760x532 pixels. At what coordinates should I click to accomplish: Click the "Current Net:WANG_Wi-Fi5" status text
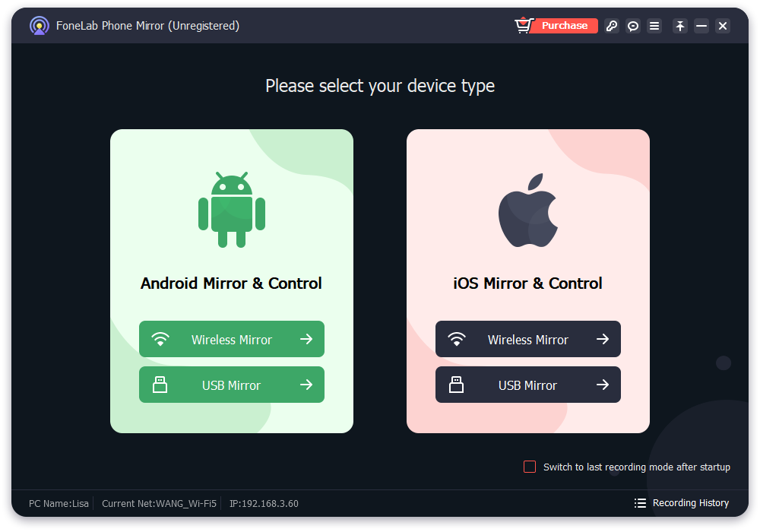pos(159,503)
